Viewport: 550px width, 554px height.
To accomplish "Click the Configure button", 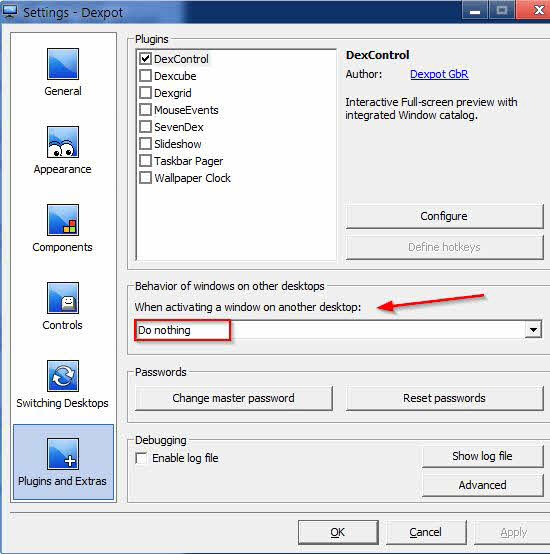I will point(444,216).
